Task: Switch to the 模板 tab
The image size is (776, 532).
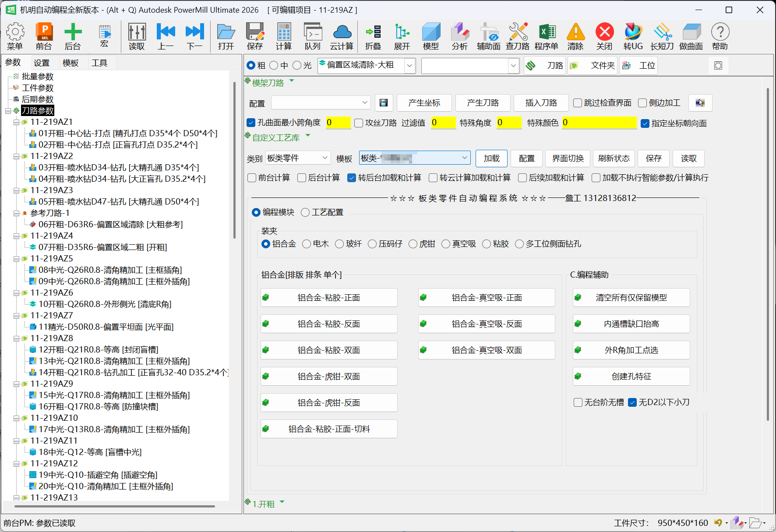Action: point(70,63)
